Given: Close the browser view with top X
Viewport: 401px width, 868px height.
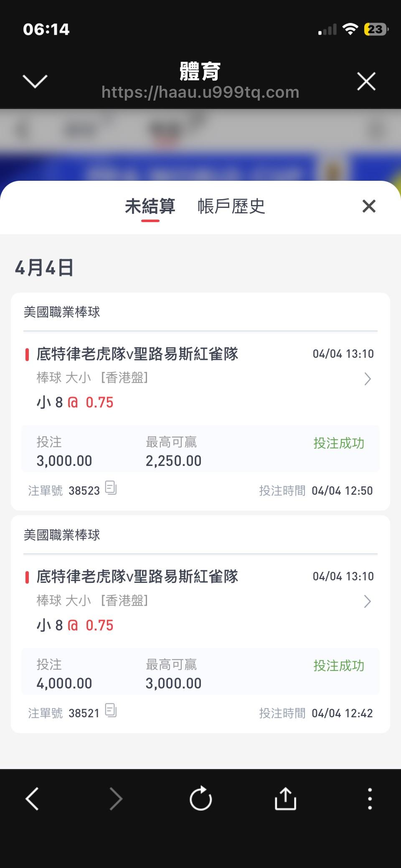Looking at the screenshot, I should pyautogui.click(x=366, y=81).
